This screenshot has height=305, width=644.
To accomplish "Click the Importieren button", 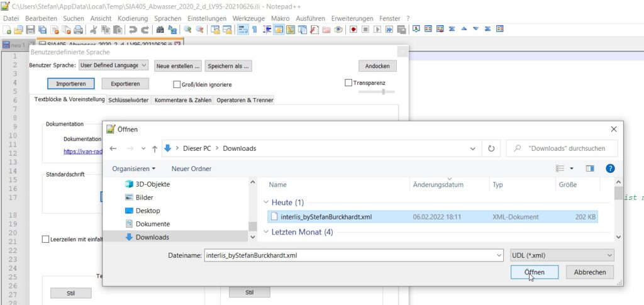I will tap(71, 84).
